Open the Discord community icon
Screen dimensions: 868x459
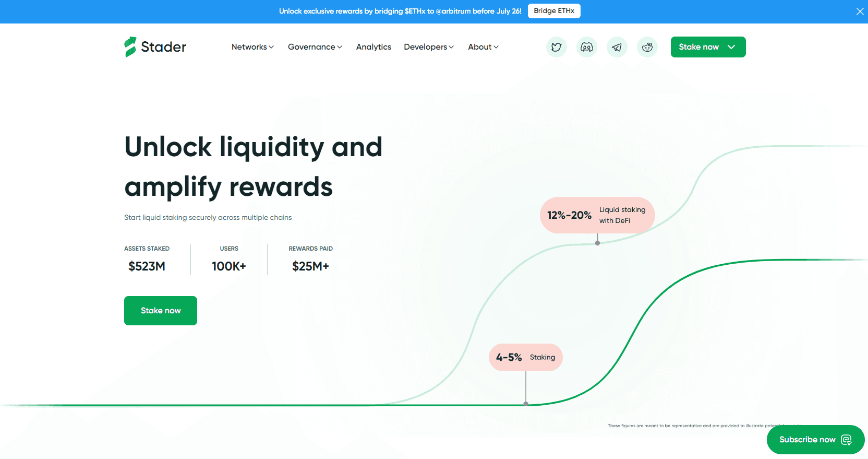pyautogui.click(x=587, y=47)
